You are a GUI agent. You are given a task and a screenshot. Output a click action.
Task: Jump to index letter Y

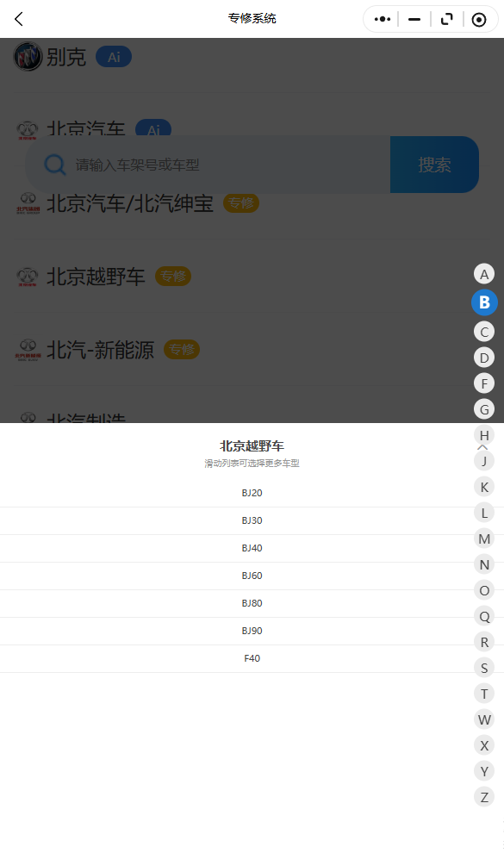click(484, 771)
